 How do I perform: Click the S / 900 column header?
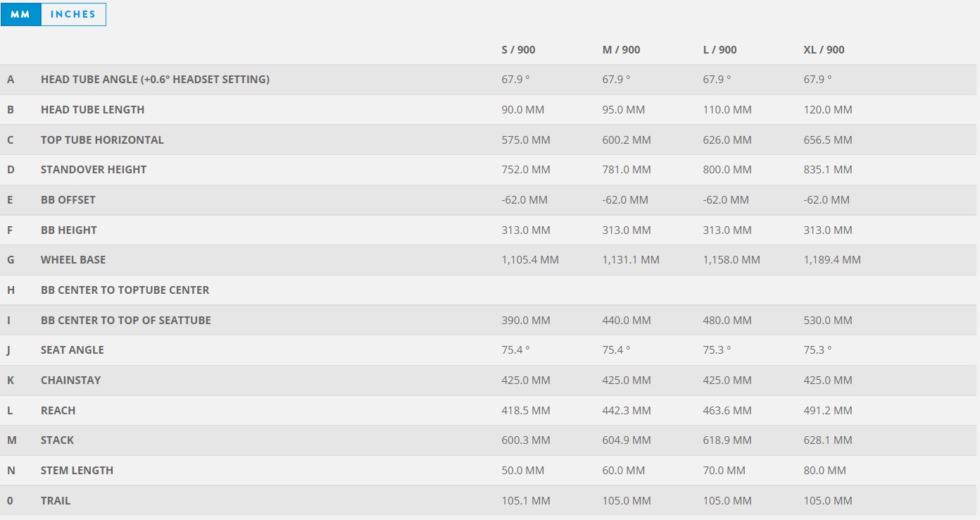[518, 50]
